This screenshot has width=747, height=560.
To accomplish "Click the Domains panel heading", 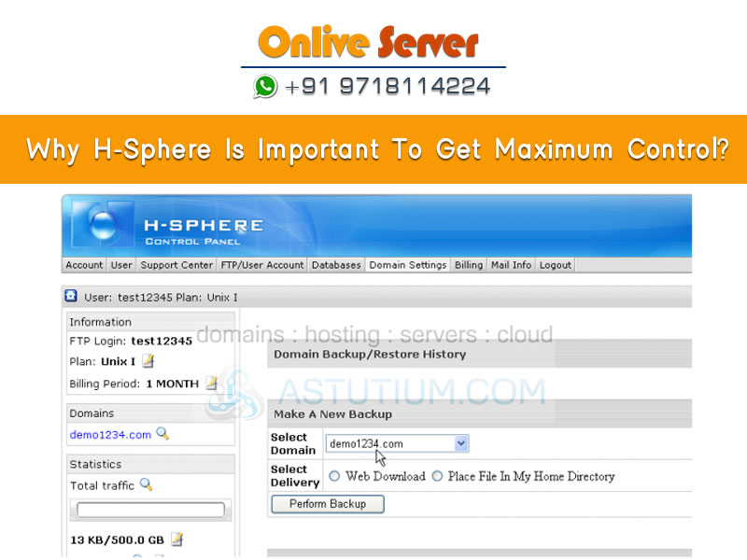I will tap(92, 413).
